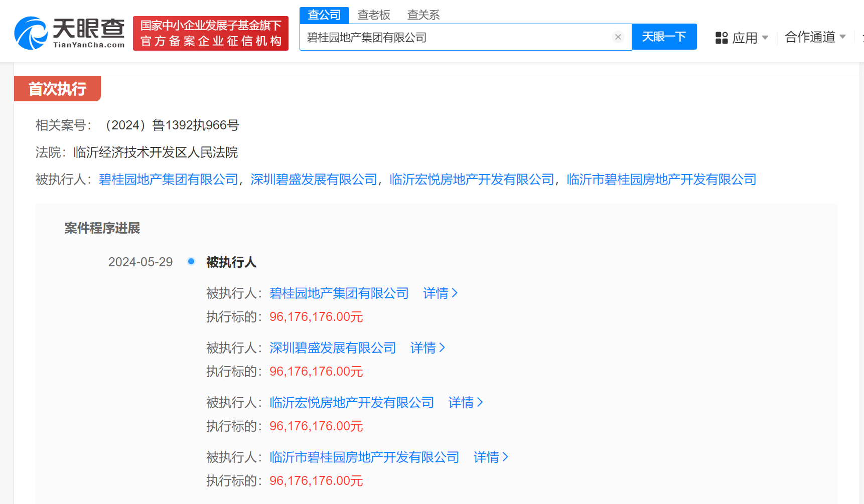
Task: Open the 临沂宏悦房地产开发有限公司 link in the progress list
Action: [x=352, y=403]
